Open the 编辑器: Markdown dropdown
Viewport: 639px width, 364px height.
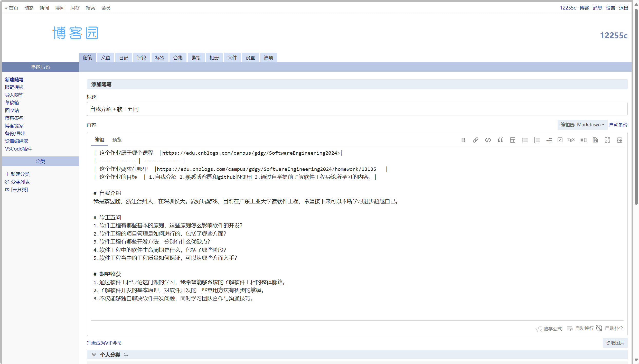point(582,125)
